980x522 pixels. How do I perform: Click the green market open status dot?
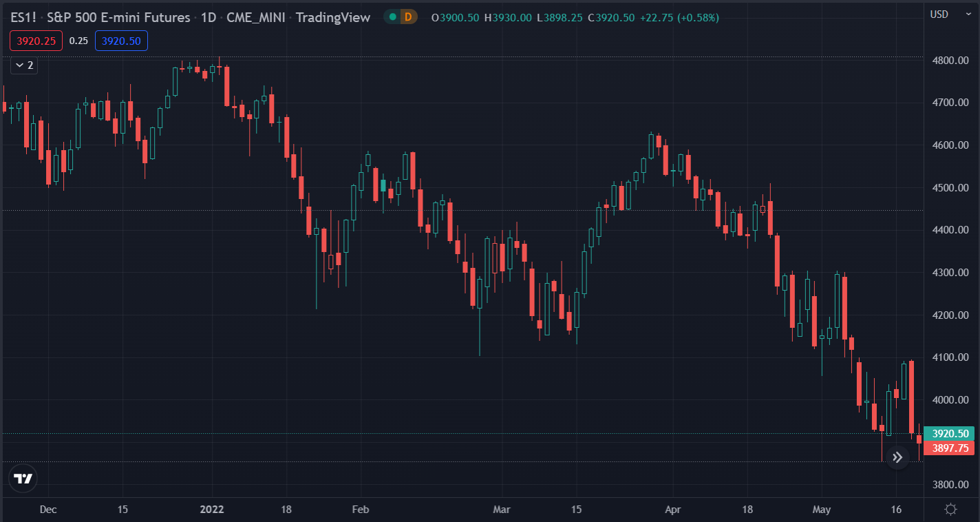tap(392, 17)
